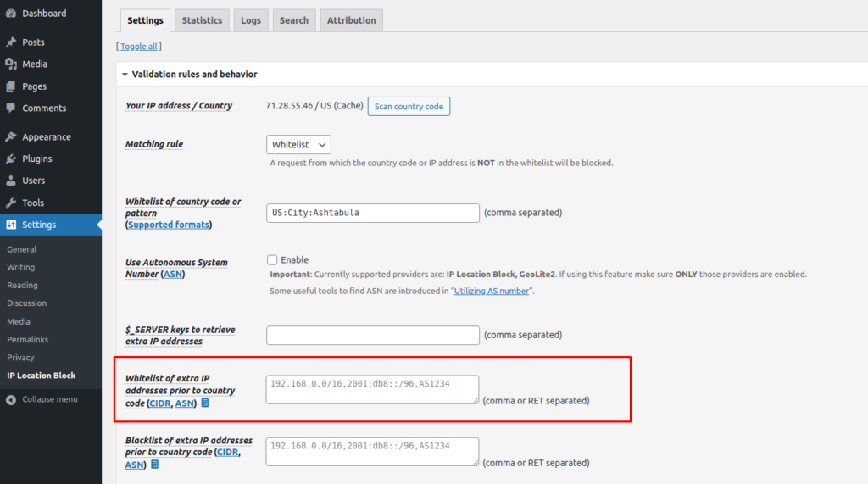Switch to the Logs tab
This screenshot has width=868, height=484.
pos(251,20)
